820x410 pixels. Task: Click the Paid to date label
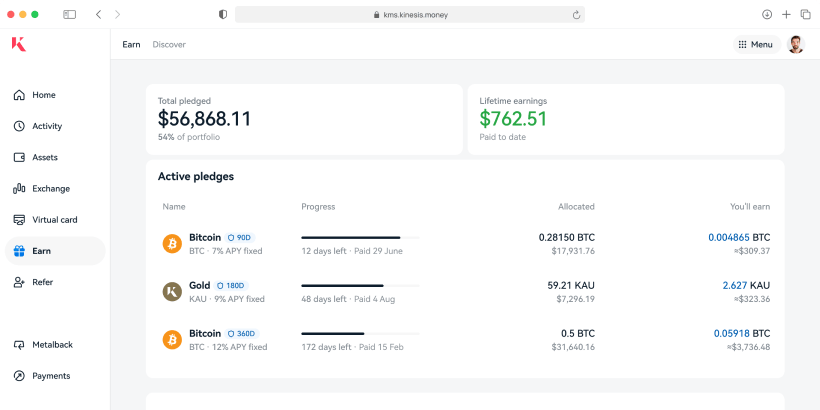coord(503,137)
